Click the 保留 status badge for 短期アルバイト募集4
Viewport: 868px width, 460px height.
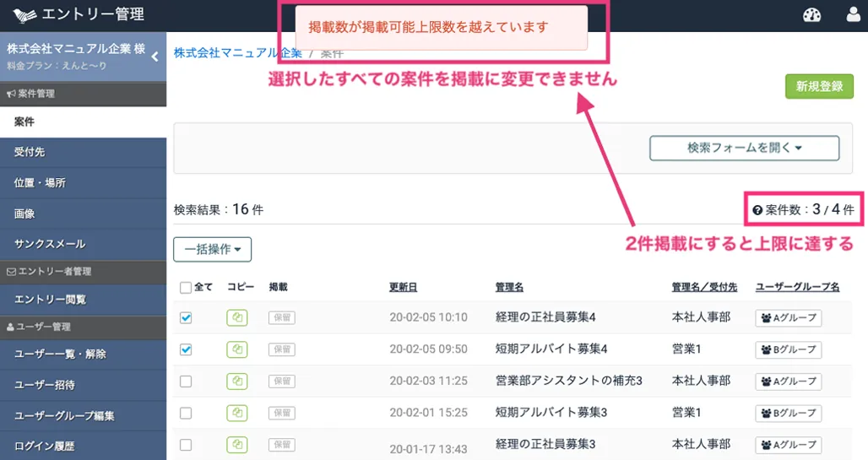(x=281, y=349)
